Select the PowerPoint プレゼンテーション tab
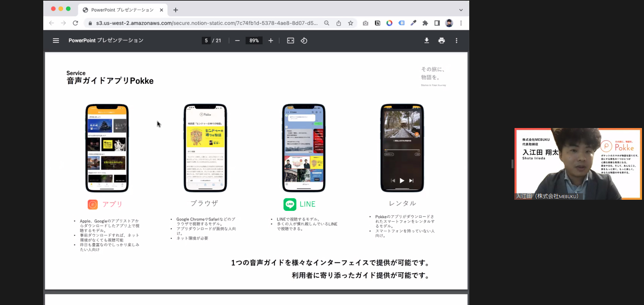This screenshot has height=305, width=644. click(x=122, y=10)
